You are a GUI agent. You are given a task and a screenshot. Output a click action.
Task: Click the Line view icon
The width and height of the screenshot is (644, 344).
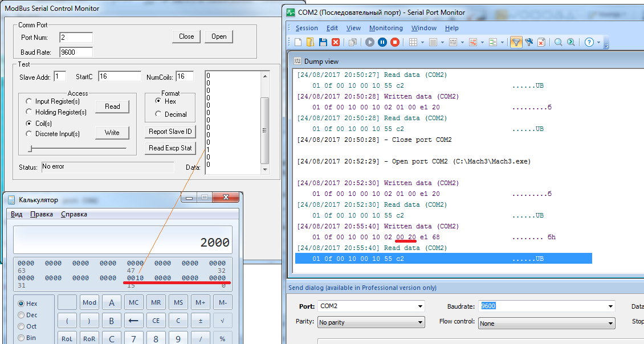[x=433, y=42]
